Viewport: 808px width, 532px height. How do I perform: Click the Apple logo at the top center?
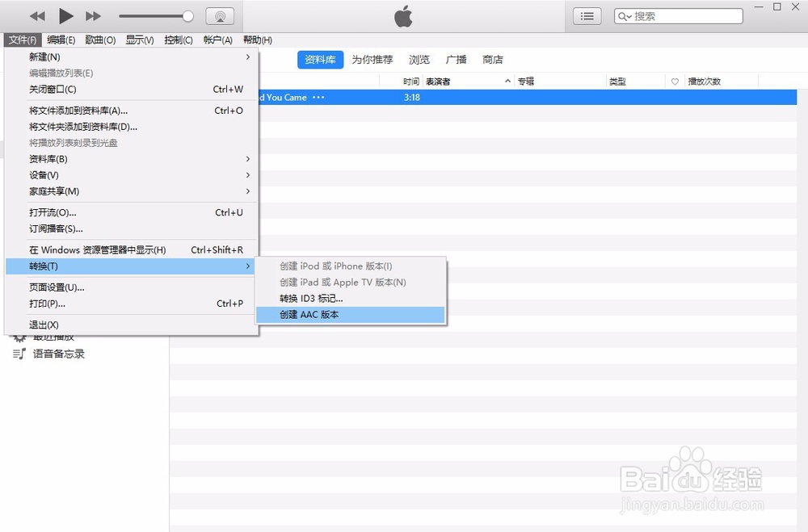click(402, 15)
